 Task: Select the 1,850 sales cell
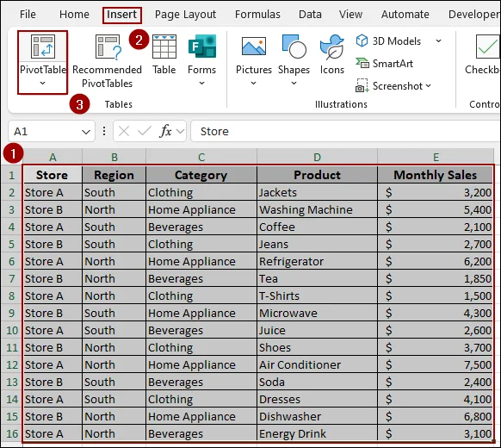pyautogui.click(x=436, y=278)
